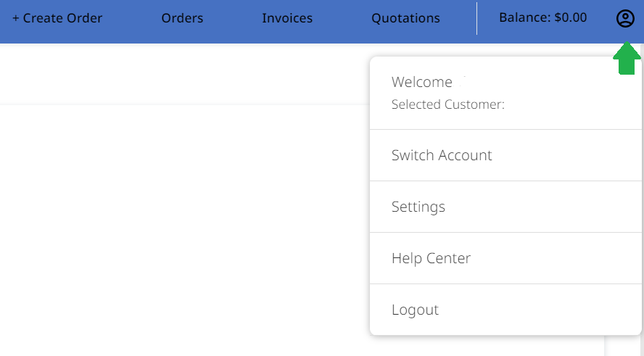Click the empty navbar space between Invoices and Quotations
Screen dimensions: 644x356
(x=342, y=19)
